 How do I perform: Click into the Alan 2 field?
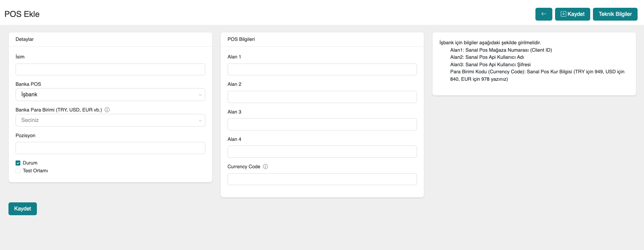click(x=322, y=97)
